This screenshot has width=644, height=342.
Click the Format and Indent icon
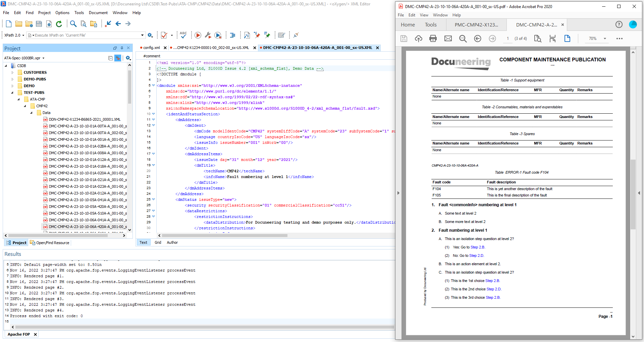232,35
